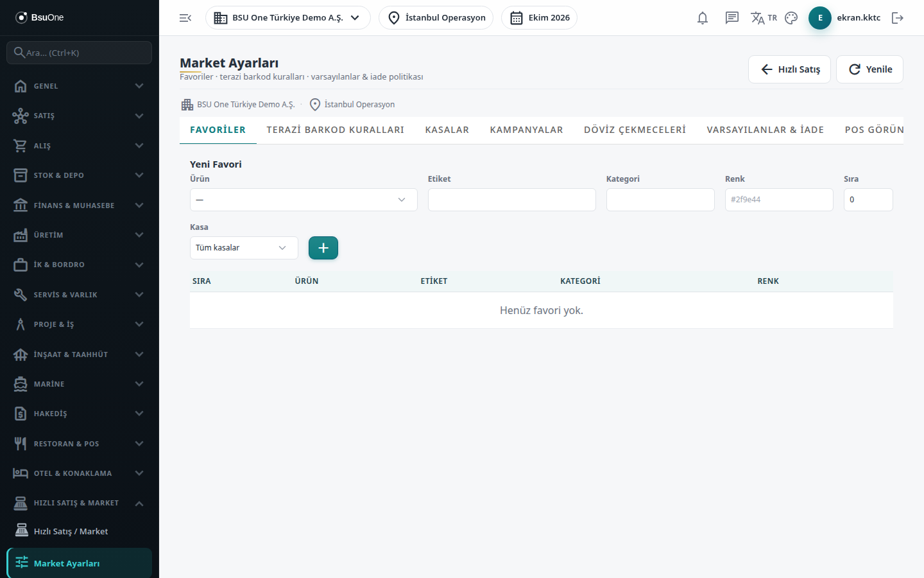The height and width of the screenshot is (578, 924).
Task: Expand the MARİNE sidebar section
Action: click(x=80, y=384)
